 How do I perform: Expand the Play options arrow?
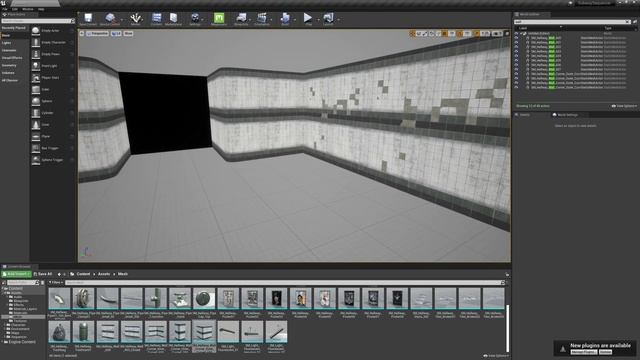318,19
